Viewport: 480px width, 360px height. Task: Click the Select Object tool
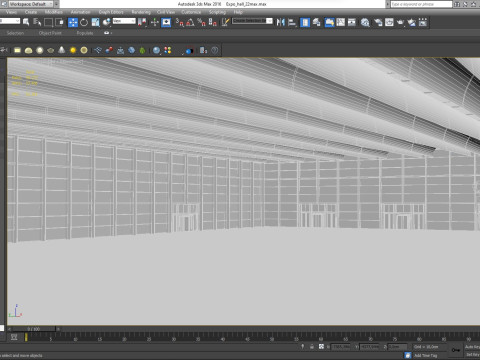click(x=26, y=22)
